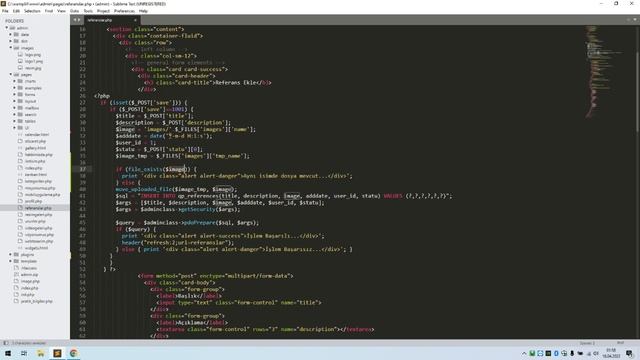Open kategoriler.php from the sidebar
Viewport: 640px width, 360px height.
point(38,181)
